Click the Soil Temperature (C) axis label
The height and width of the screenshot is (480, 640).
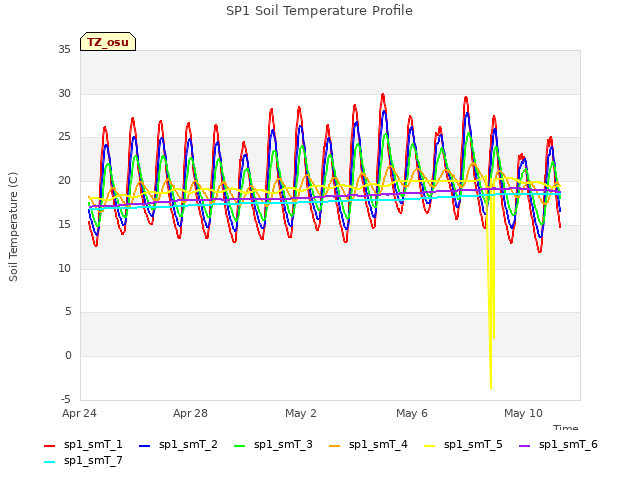[x=13, y=227]
